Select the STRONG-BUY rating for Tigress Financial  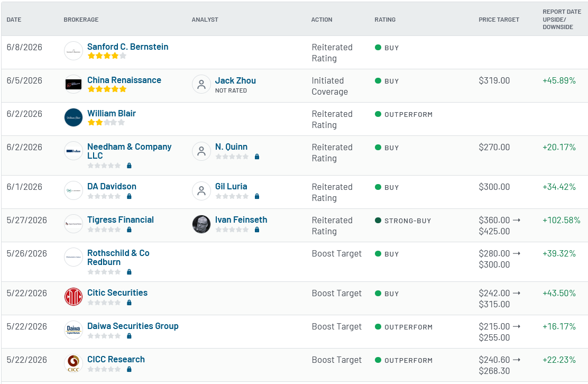[403, 221]
